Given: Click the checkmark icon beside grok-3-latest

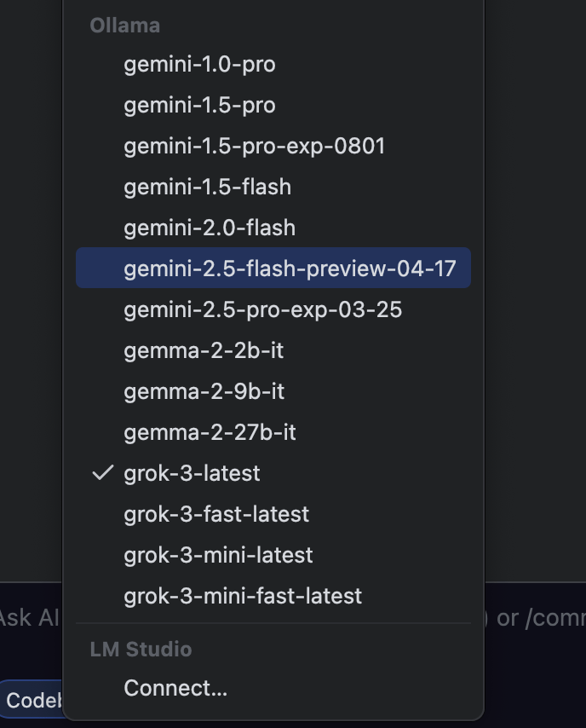Looking at the screenshot, I should (102, 473).
